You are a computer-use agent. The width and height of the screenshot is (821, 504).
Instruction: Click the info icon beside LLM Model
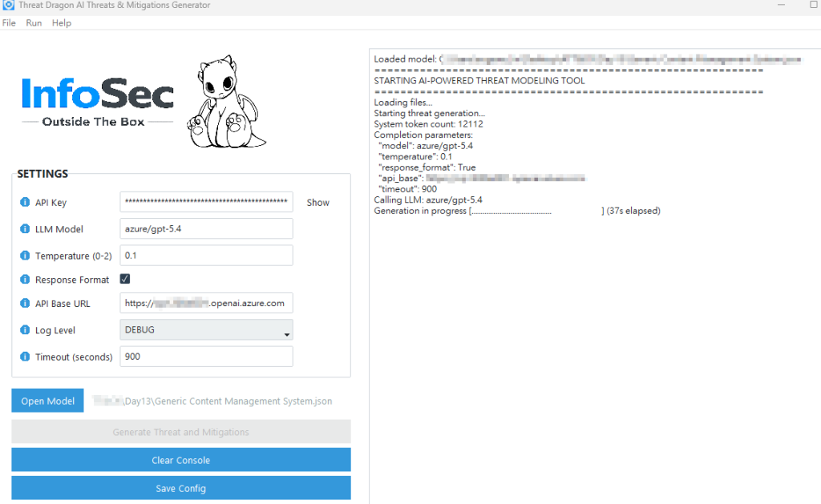(x=25, y=228)
